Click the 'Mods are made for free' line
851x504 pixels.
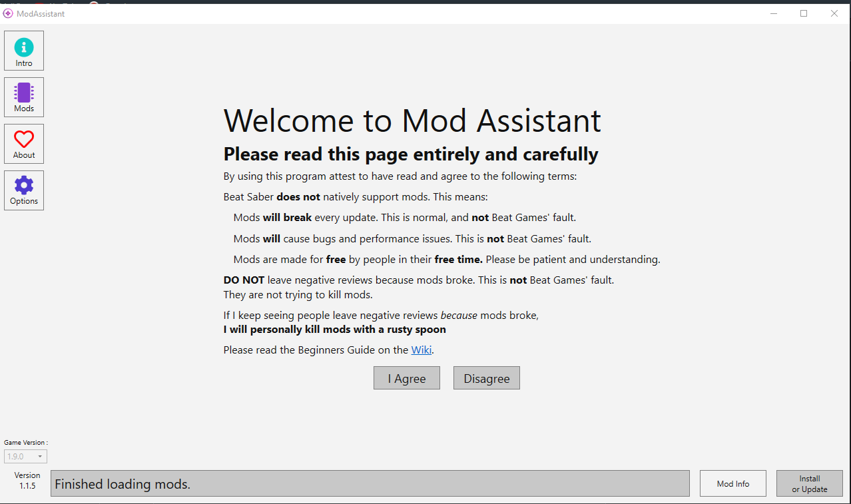tap(447, 260)
